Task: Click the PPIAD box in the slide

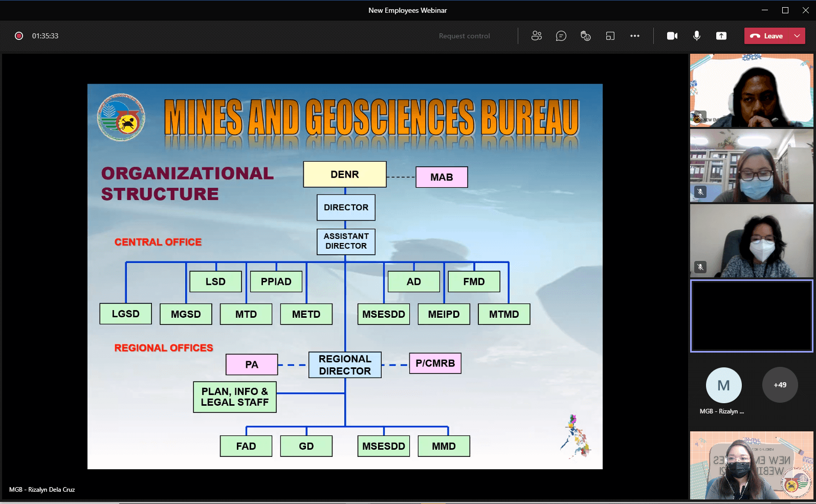Action: [x=276, y=281]
